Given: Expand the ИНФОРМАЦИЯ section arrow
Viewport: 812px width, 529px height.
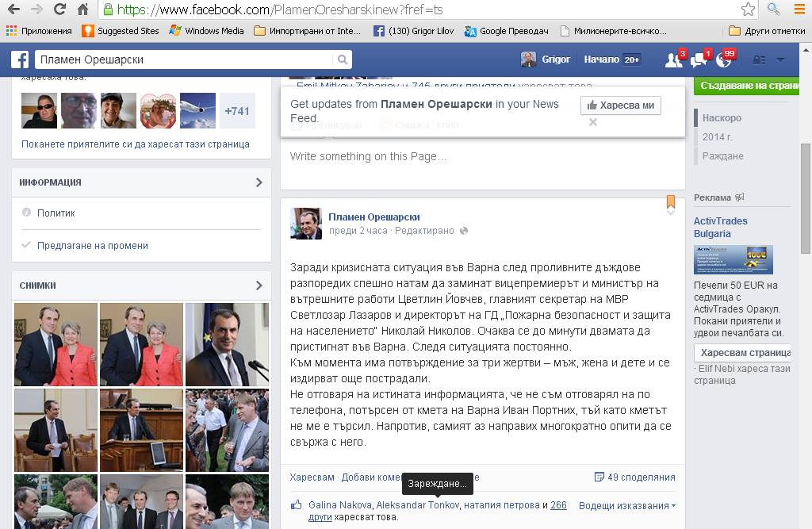Looking at the screenshot, I should tap(259, 182).
